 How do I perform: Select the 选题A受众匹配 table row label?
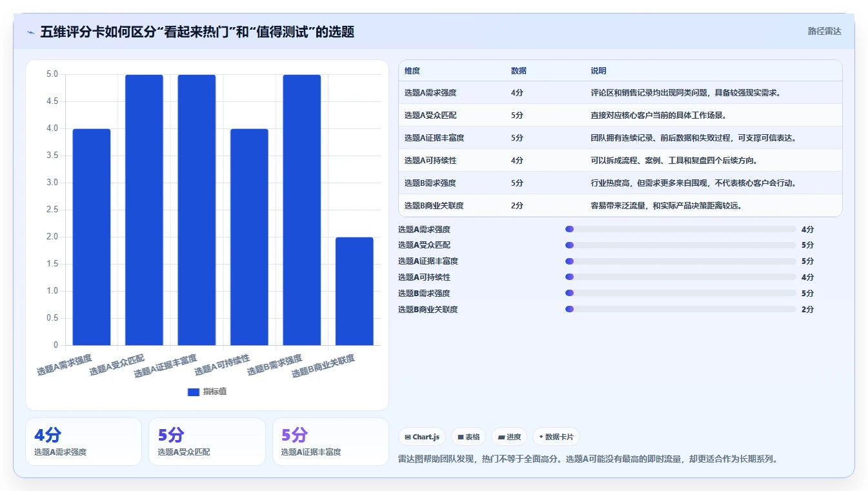tap(430, 115)
